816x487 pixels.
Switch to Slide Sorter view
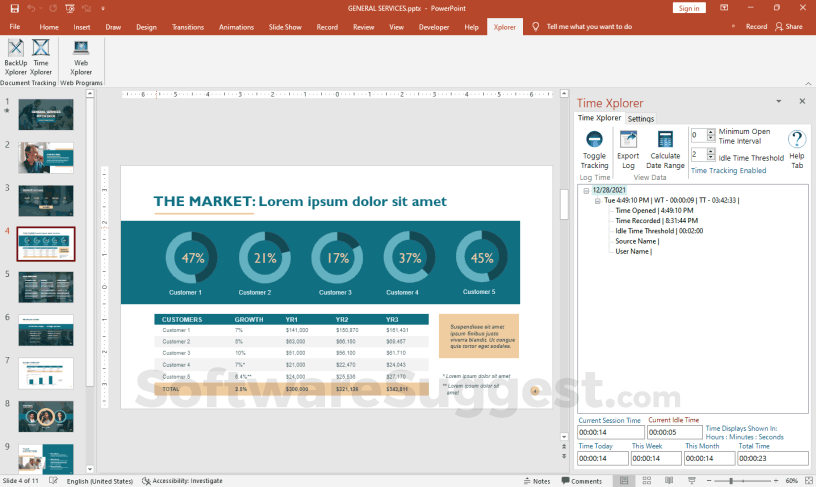tap(646, 481)
